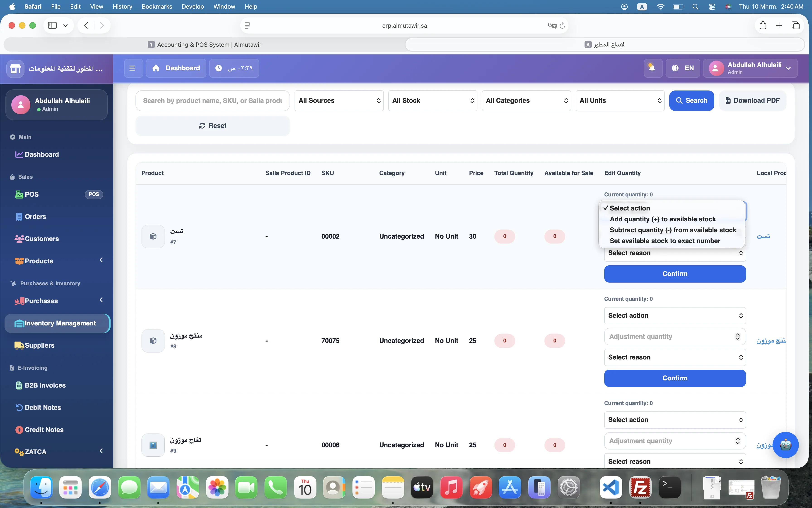The width and height of the screenshot is (812, 508).
Task: Open the Music app in Dock
Action: pyautogui.click(x=451, y=487)
